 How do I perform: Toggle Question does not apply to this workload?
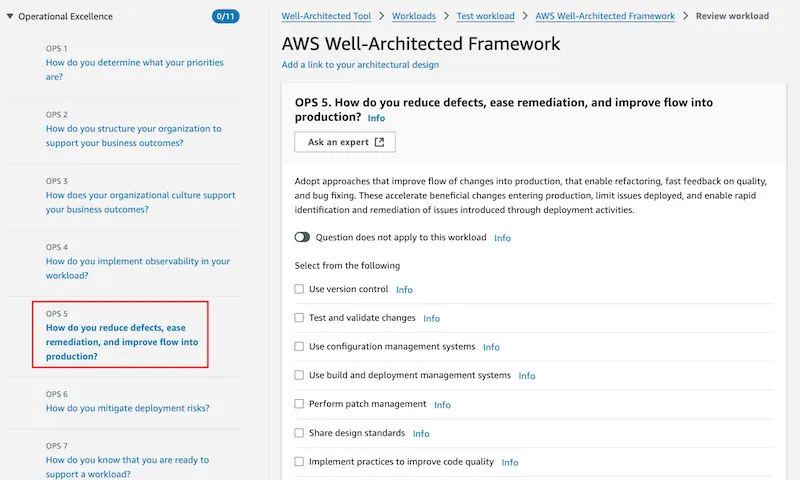[x=302, y=237]
